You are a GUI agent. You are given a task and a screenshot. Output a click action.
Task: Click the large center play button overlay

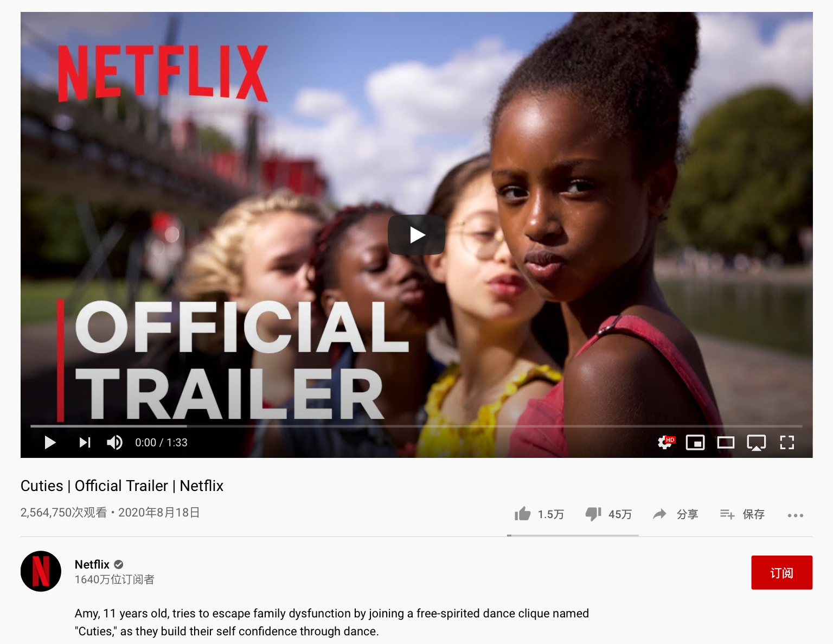pyautogui.click(x=416, y=235)
